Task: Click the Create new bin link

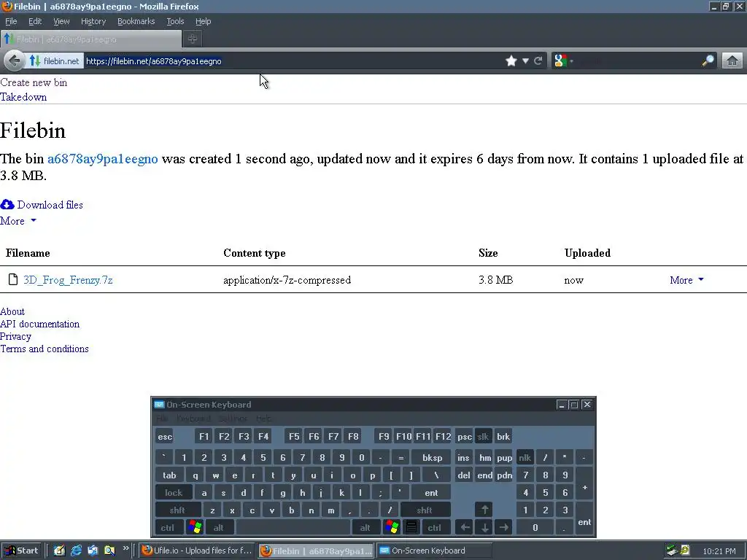Action: [x=34, y=82]
